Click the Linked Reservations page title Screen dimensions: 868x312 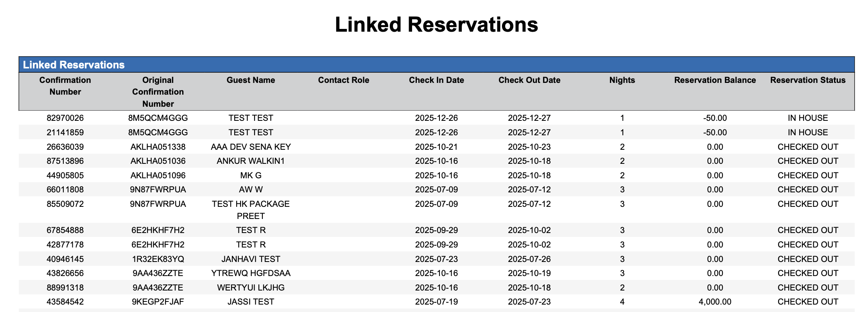pyautogui.click(x=436, y=25)
